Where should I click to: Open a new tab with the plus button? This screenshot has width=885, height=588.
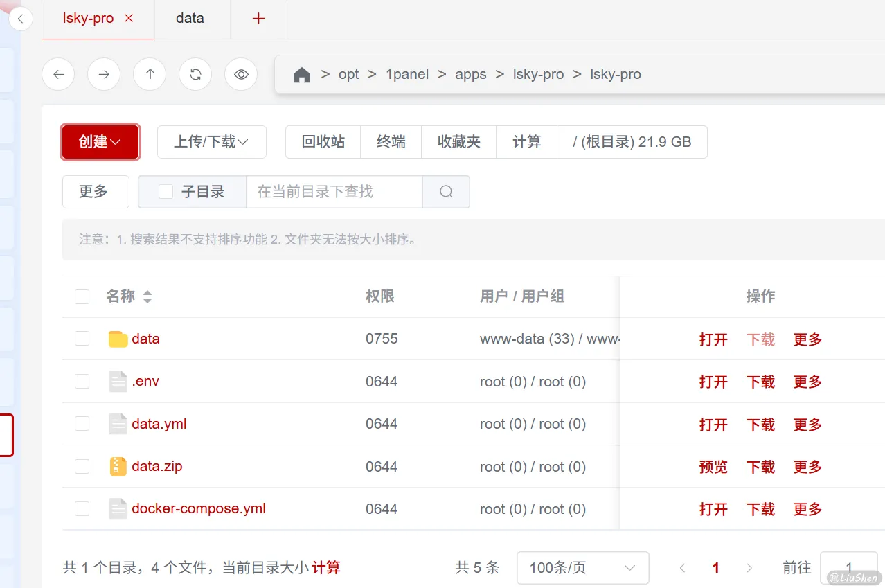click(x=258, y=19)
